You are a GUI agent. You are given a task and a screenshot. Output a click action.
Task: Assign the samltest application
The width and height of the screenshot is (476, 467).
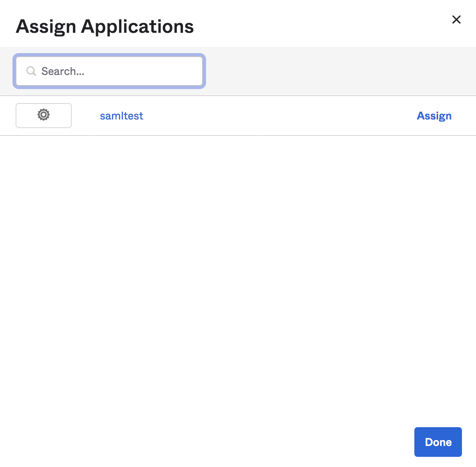(434, 116)
